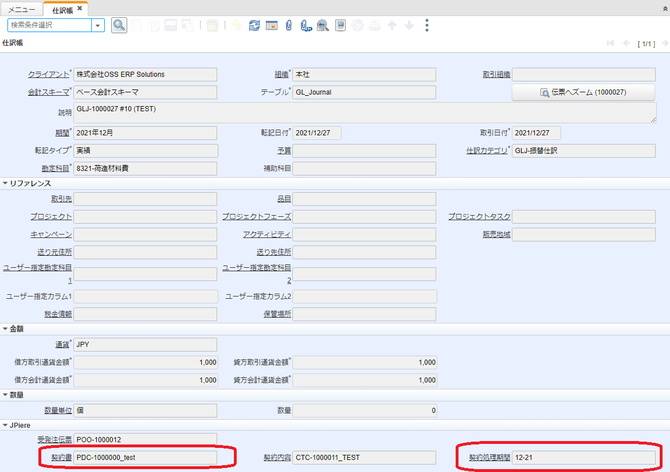Open the three-dot more options menu
The height and width of the screenshot is (472, 670).
pyautogui.click(x=426, y=26)
